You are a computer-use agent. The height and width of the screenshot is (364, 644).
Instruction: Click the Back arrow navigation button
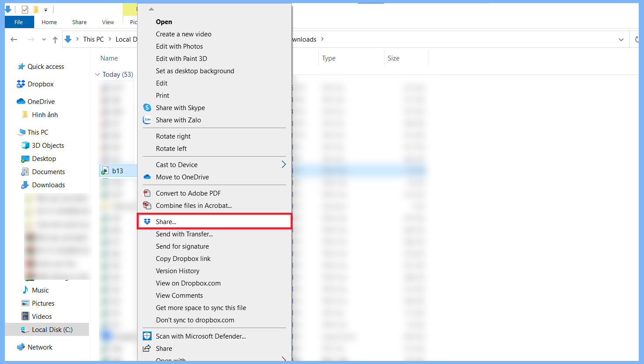[x=14, y=39]
